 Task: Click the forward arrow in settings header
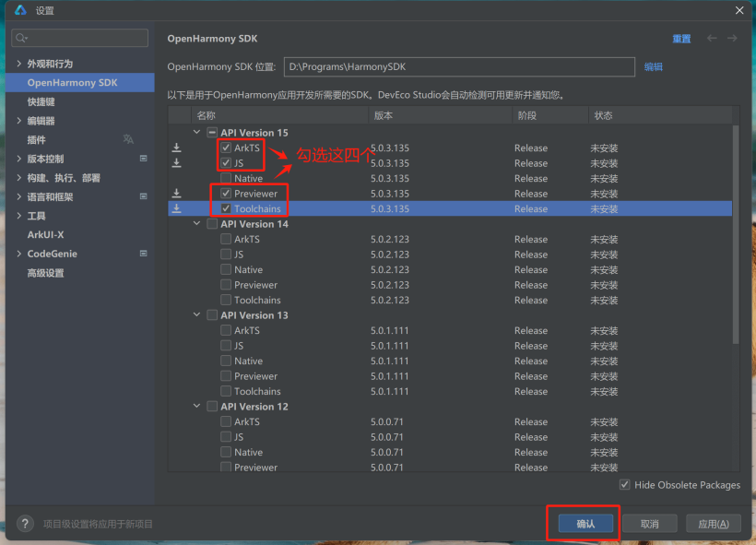point(732,39)
